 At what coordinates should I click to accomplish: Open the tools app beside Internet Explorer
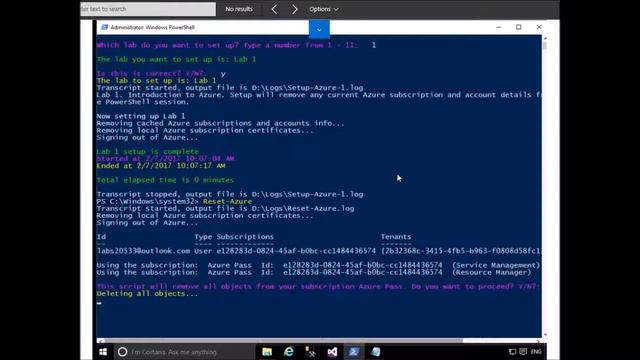pyautogui.click(x=310, y=352)
